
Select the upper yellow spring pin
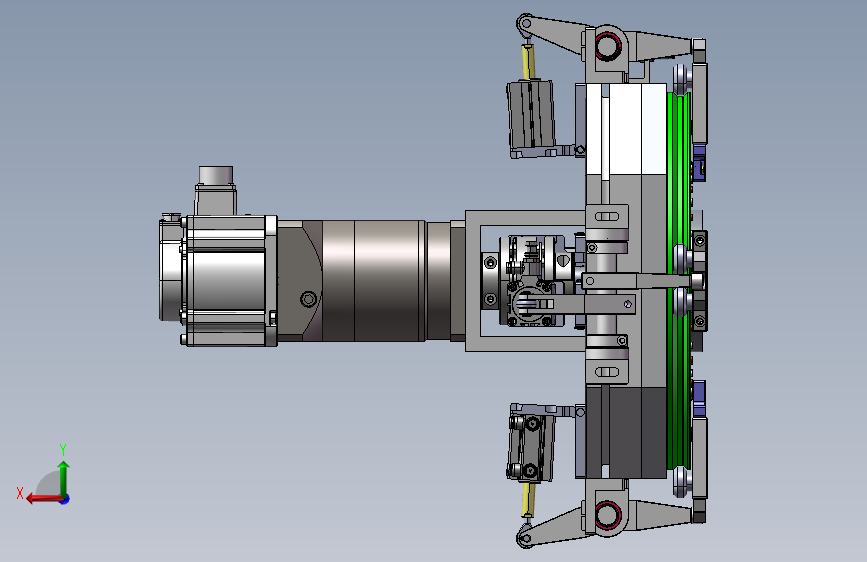pos(528,62)
